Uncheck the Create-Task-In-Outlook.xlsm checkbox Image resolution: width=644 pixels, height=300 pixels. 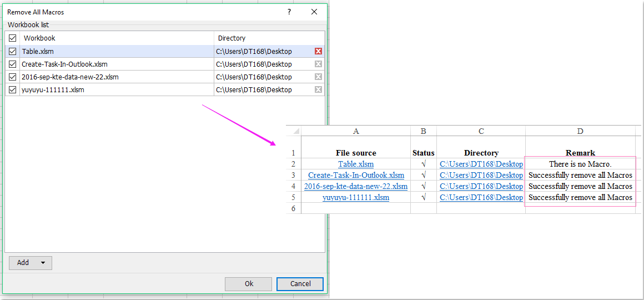pos(12,64)
